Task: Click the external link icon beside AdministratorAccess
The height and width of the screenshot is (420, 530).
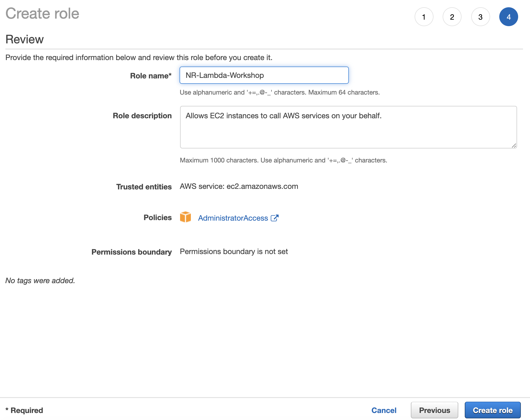Action: pyautogui.click(x=274, y=218)
